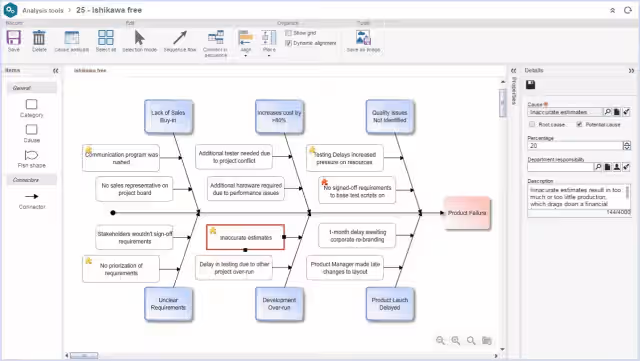Click the canvas vertical scrollbar thumb
The height and width of the screenshot is (361, 640).
(502, 102)
